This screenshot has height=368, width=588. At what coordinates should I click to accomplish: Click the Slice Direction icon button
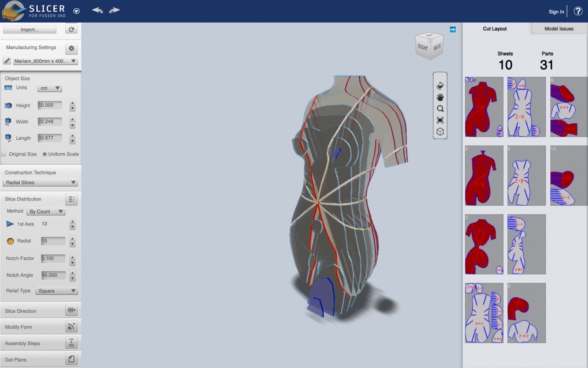click(71, 310)
